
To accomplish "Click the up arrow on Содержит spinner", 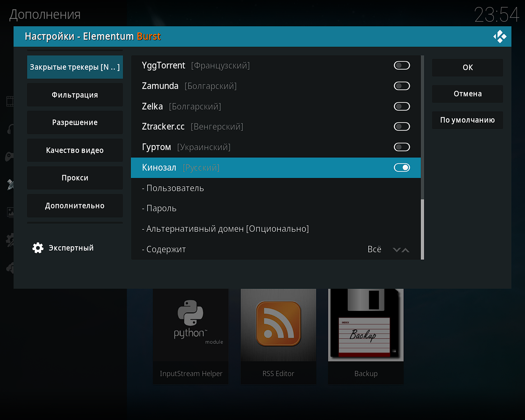I will 406,250.
